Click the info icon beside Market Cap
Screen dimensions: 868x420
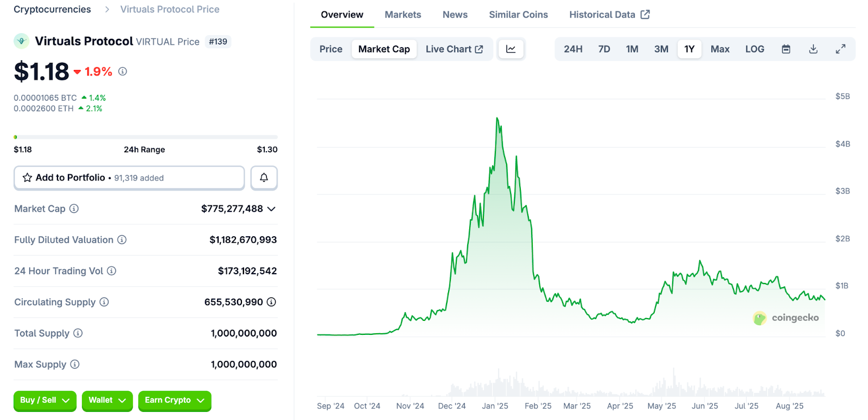(74, 209)
